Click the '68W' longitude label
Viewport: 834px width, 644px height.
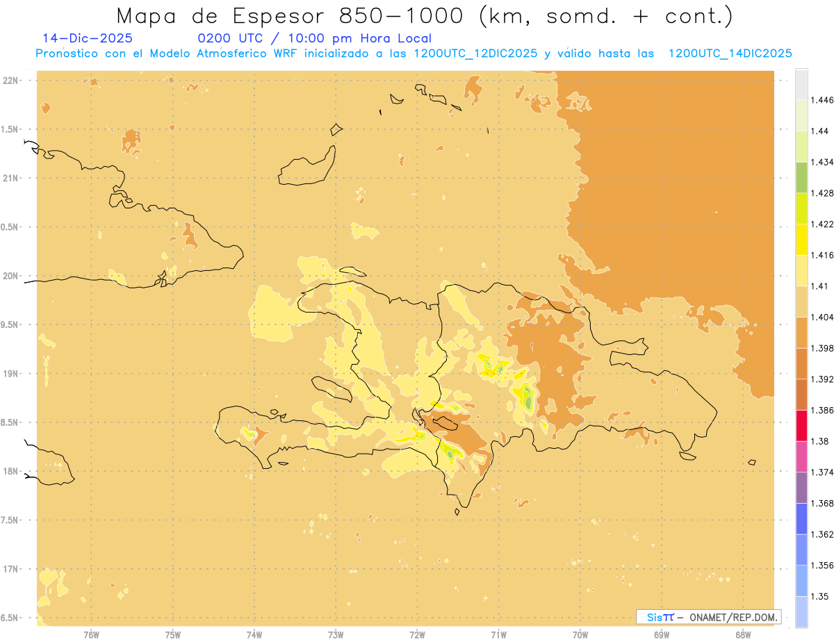coord(743,635)
